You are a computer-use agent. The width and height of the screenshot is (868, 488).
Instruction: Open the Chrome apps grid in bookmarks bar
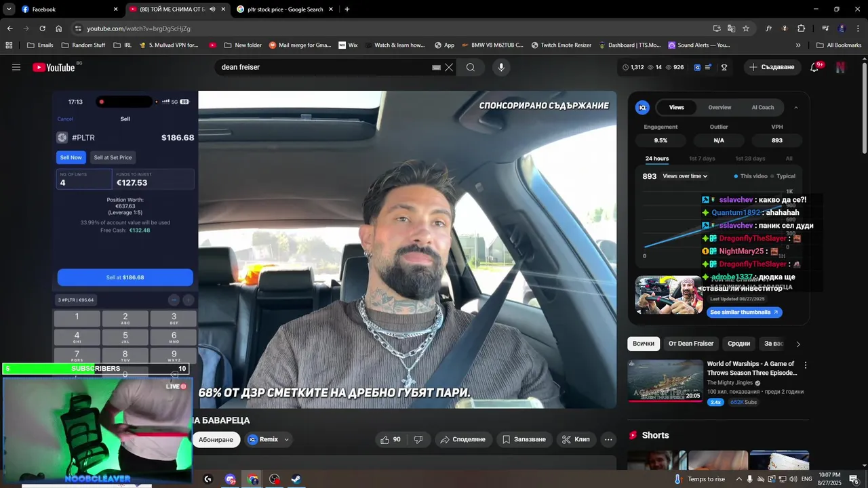(9, 45)
